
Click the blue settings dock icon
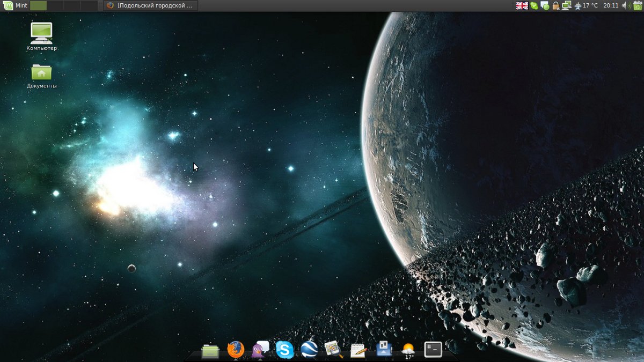coord(383,350)
